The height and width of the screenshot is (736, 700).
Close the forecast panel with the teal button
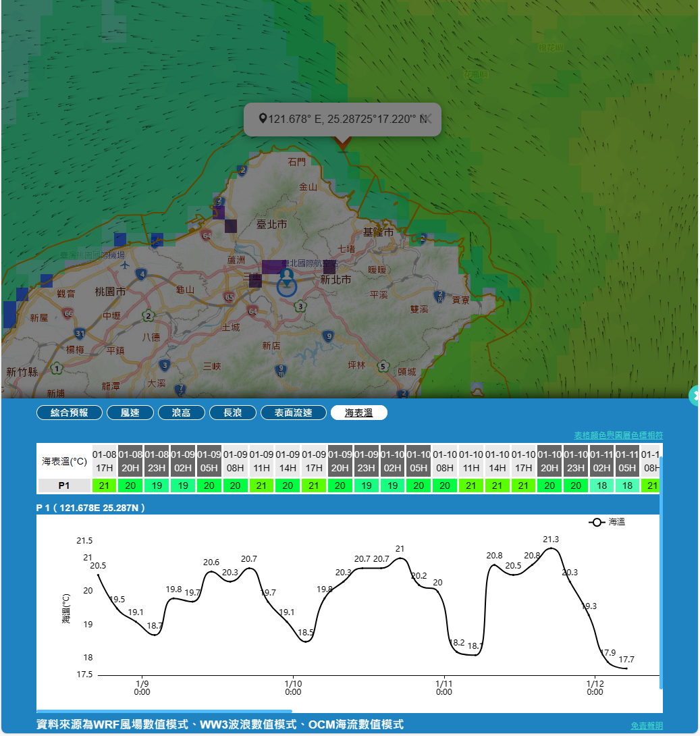pyautogui.click(x=695, y=396)
